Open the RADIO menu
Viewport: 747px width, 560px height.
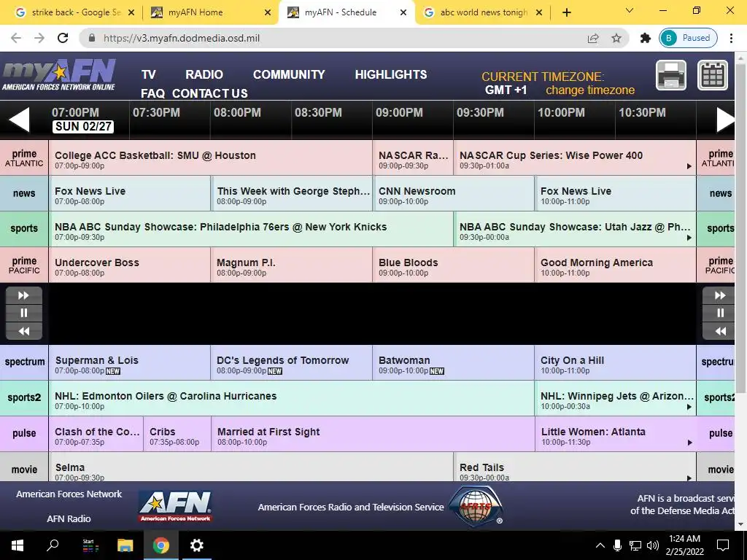click(204, 75)
